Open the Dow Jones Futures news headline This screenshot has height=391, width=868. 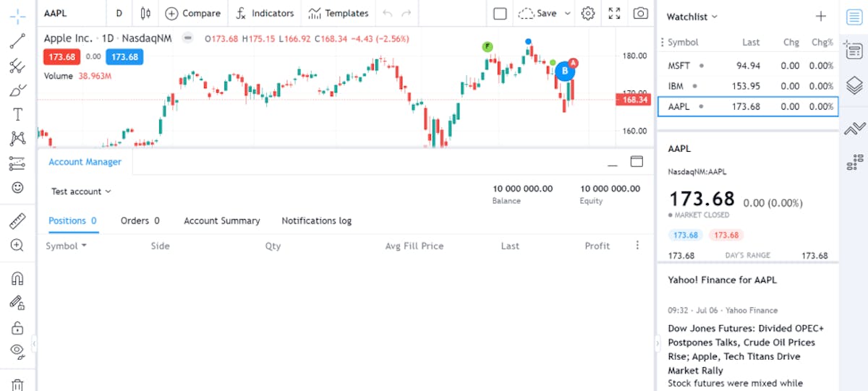745,349
